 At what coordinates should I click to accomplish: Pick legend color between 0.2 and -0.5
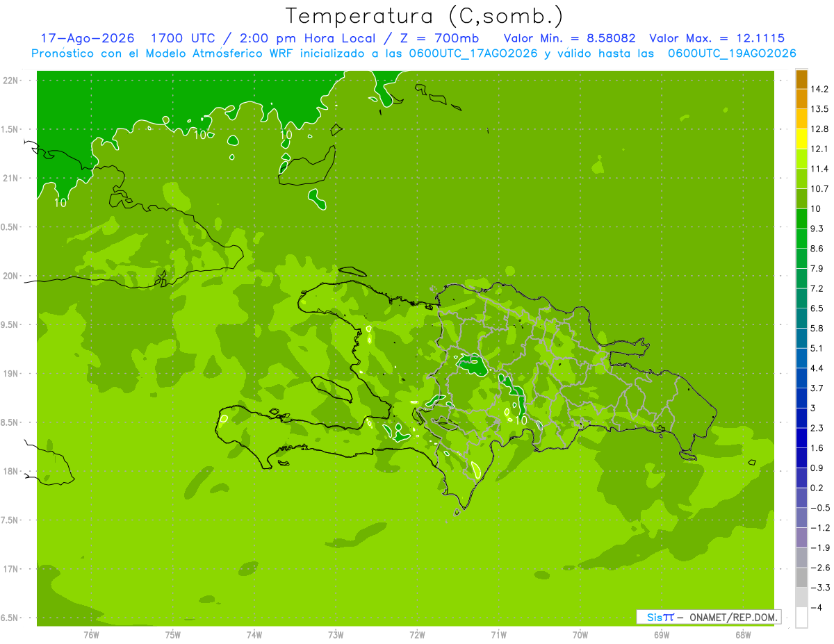point(802,497)
